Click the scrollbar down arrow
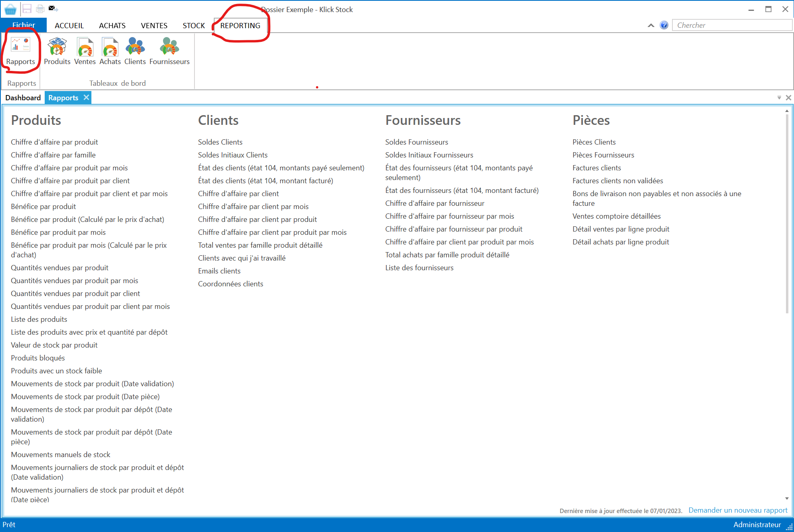The height and width of the screenshot is (532, 794). 786,498
